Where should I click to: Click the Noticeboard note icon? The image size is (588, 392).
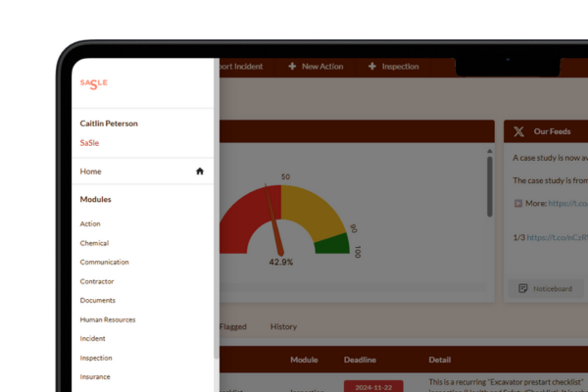(x=523, y=288)
